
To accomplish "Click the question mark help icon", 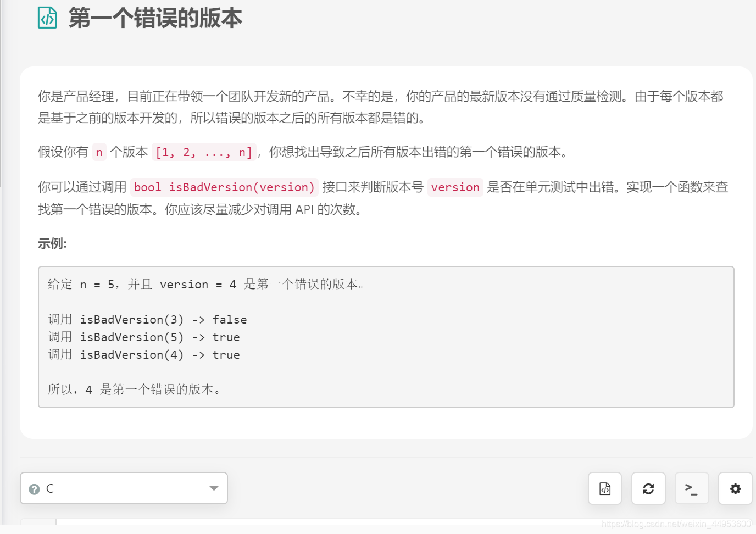I will tap(34, 489).
